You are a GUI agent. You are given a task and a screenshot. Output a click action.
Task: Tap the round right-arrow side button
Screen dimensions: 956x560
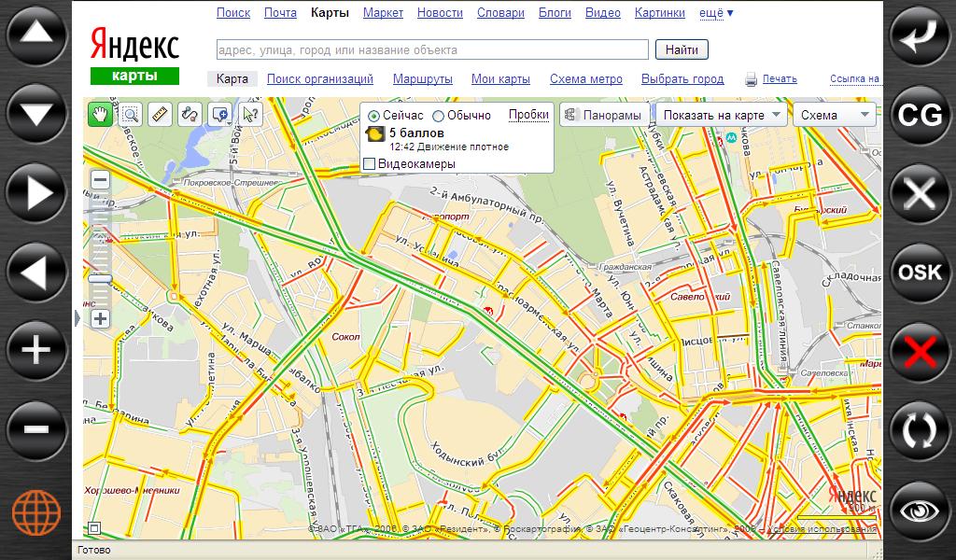(x=36, y=192)
